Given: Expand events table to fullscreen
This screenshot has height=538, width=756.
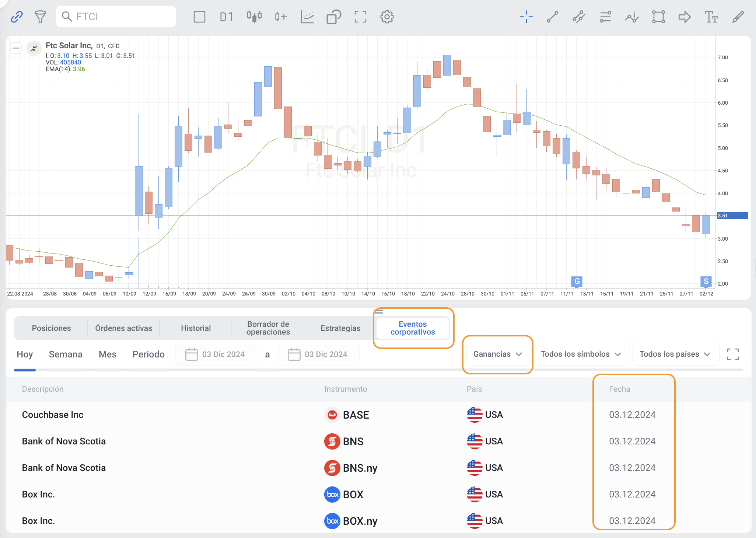Looking at the screenshot, I should tap(733, 354).
